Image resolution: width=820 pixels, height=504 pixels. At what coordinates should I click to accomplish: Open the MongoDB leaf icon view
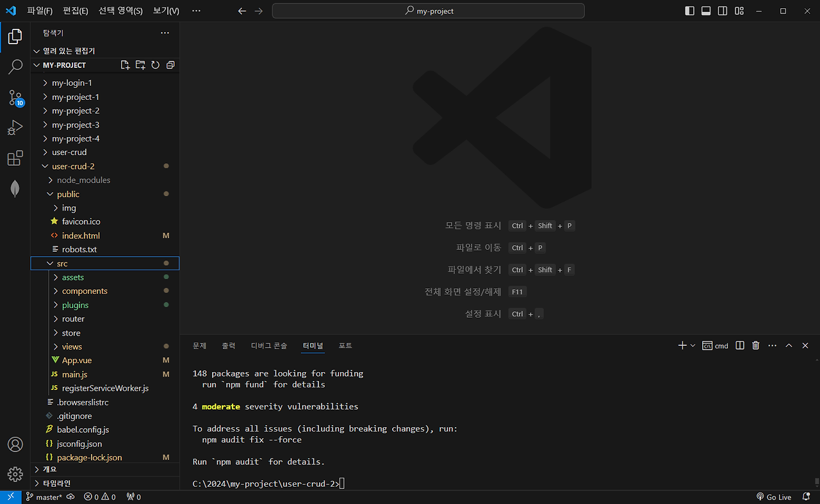tap(15, 188)
